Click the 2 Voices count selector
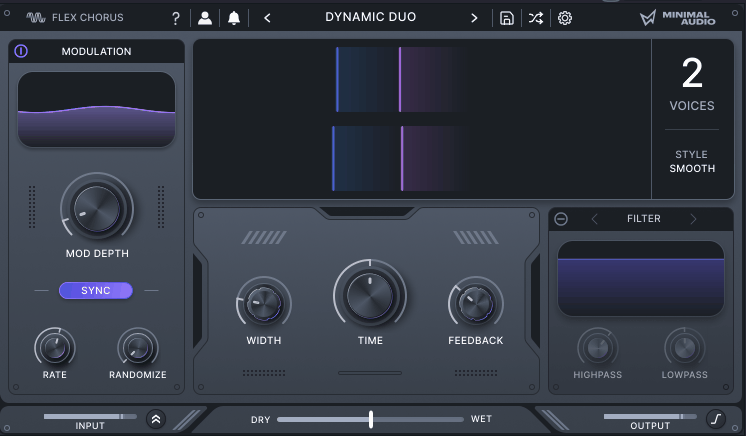The width and height of the screenshot is (746, 436). point(692,83)
